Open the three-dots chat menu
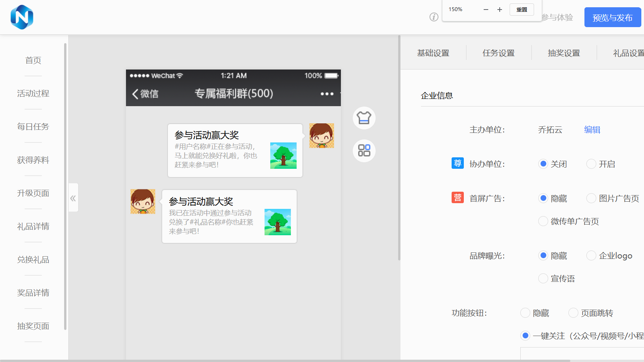The width and height of the screenshot is (644, 362). coord(327,94)
